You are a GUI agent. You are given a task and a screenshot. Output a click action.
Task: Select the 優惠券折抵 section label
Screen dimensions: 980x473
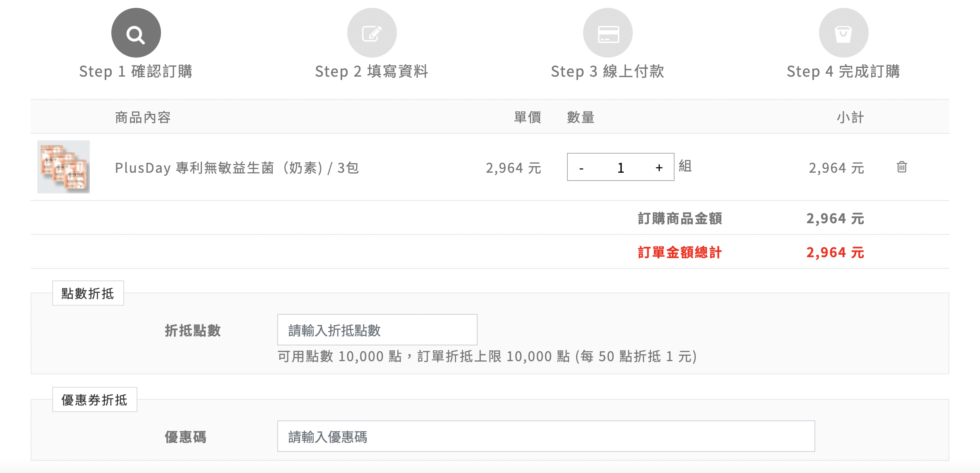[x=94, y=400]
